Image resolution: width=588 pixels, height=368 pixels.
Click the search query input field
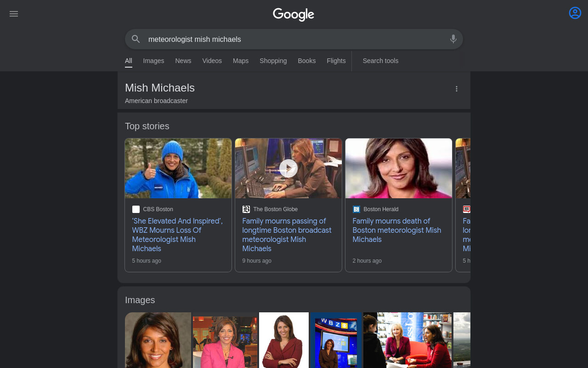click(294, 39)
